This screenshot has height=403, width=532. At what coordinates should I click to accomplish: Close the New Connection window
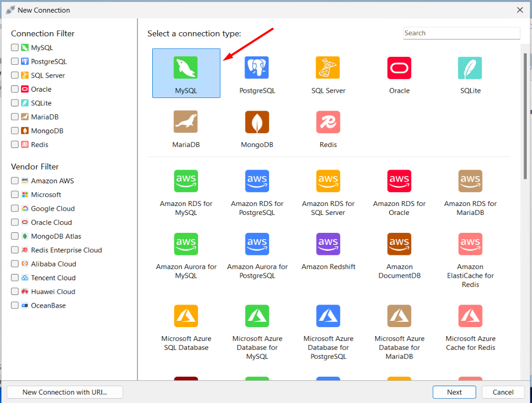pos(520,10)
